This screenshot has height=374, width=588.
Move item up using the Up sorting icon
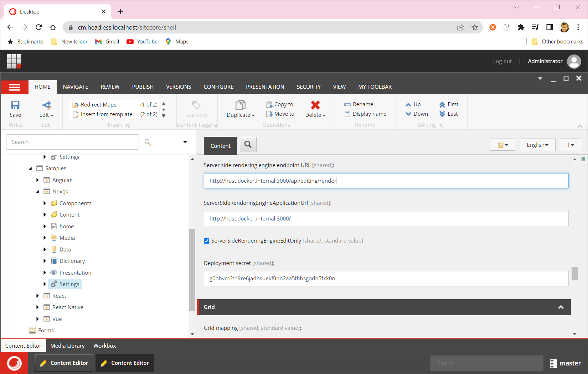pyautogui.click(x=408, y=104)
